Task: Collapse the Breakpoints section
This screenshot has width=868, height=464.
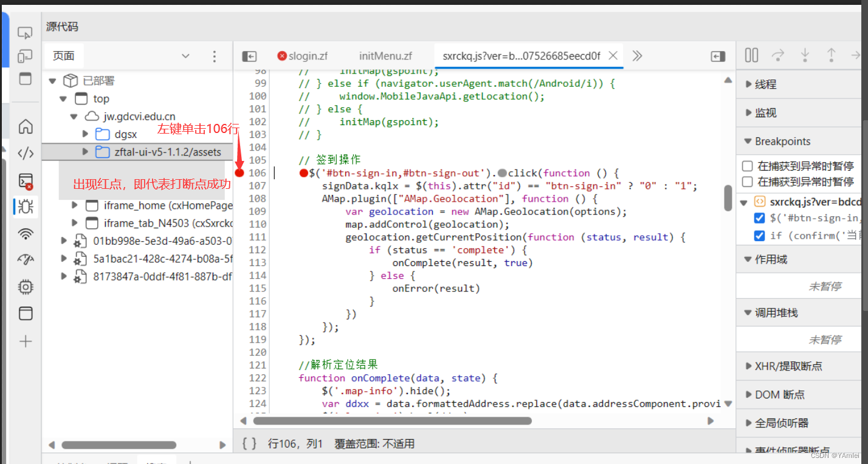Action: pos(748,142)
